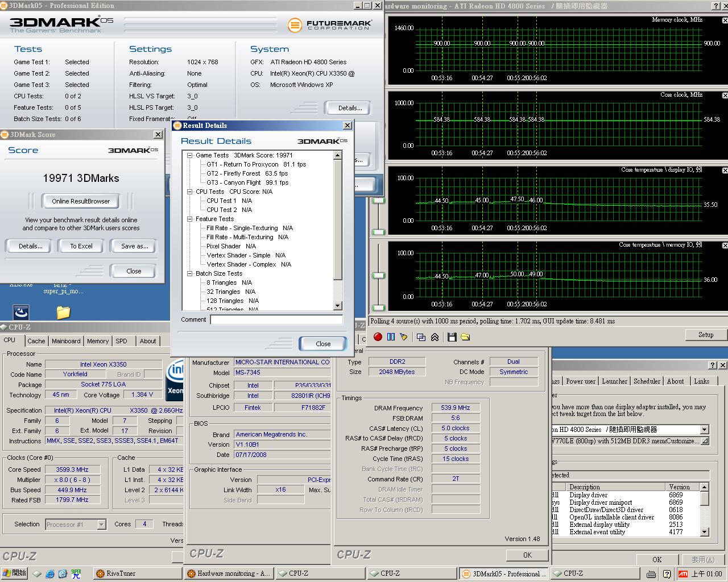This screenshot has width=728, height=582.
Task: Collapse the Batch Size Tests tree node
Action: tap(190, 273)
